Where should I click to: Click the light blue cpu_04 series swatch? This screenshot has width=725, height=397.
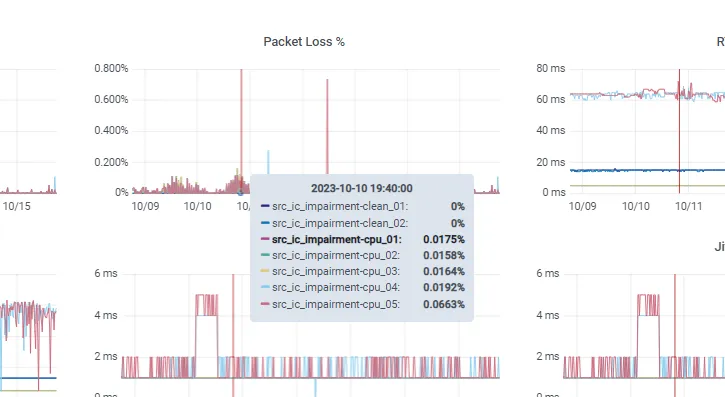coord(265,287)
